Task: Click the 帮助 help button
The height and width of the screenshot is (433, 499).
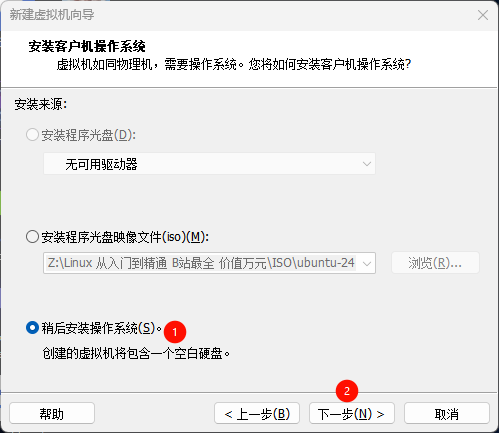Action: pyautogui.click(x=52, y=414)
